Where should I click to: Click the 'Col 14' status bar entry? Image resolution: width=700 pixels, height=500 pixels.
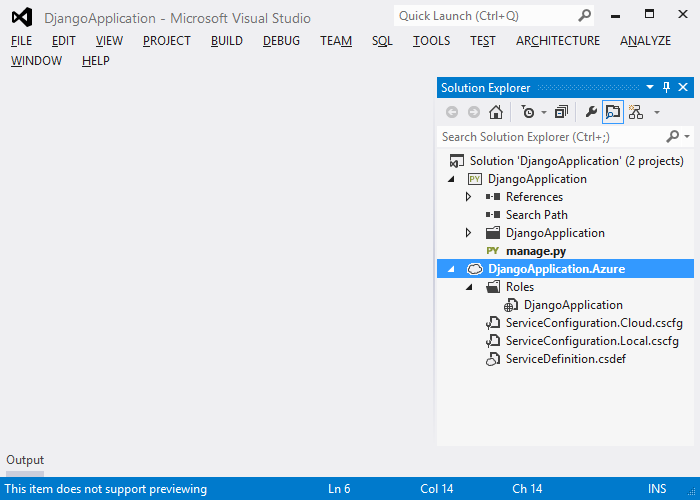pyautogui.click(x=436, y=489)
